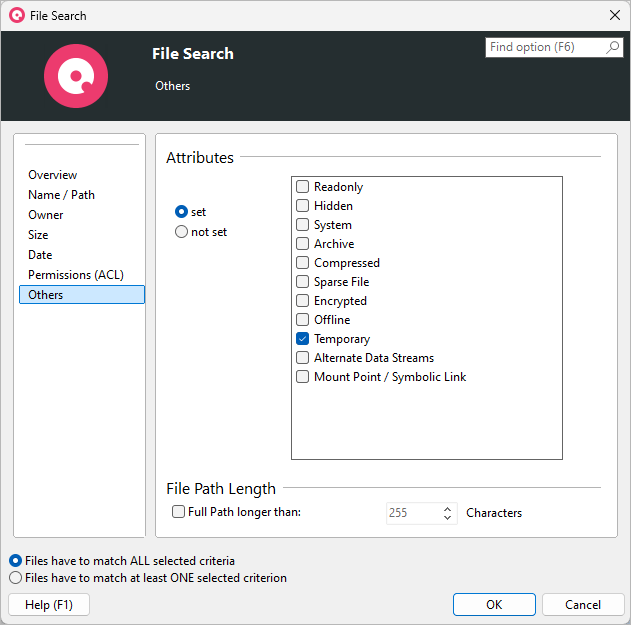Image resolution: width=631 pixels, height=625 pixels.
Task: Open the Size criteria page
Action: pos(38,235)
